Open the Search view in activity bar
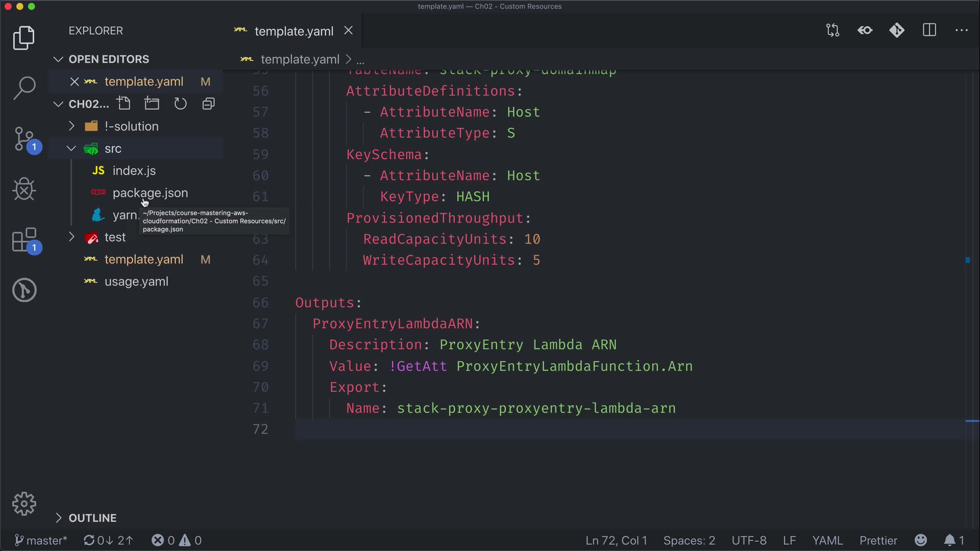 tap(24, 88)
